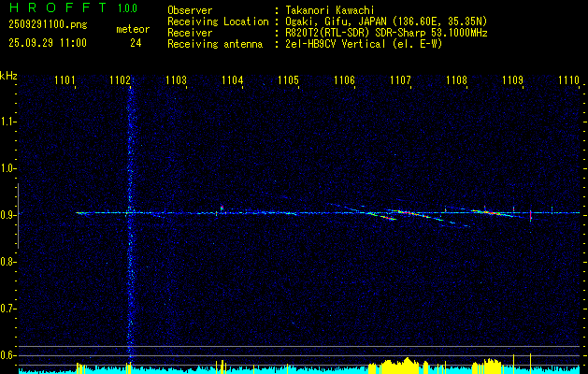Click the 1110 time axis marker
The image size is (588, 374).
568,79
